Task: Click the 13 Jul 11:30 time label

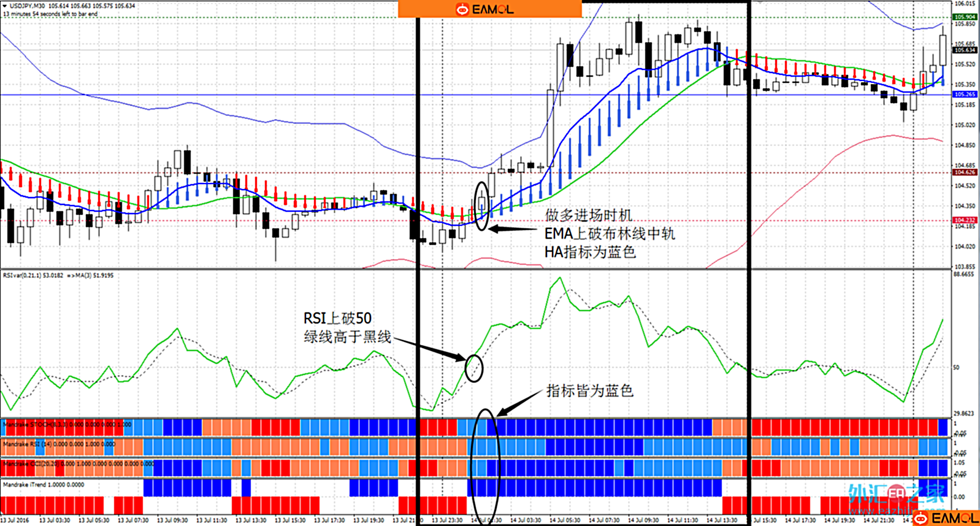Action: pyautogui.click(x=212, y=520)
